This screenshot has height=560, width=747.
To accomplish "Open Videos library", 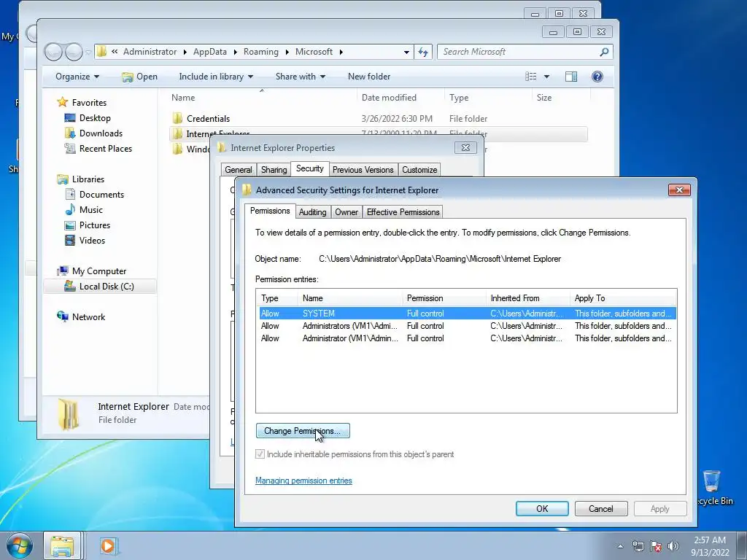I will (x=92, y=240).
